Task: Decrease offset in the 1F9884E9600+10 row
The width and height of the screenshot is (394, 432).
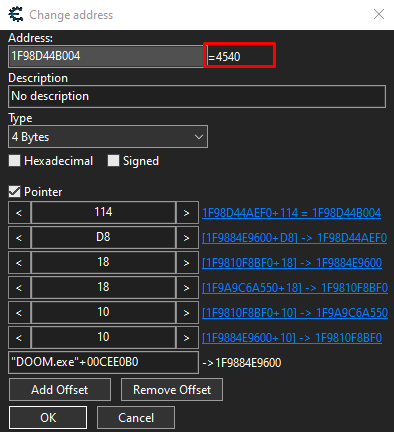Action: click(x=19, y=337)
